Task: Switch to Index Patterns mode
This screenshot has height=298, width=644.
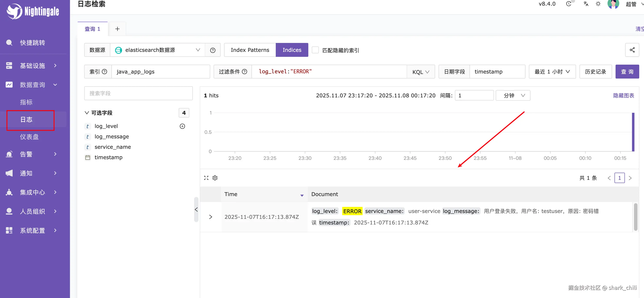Action: pos(250,50)
